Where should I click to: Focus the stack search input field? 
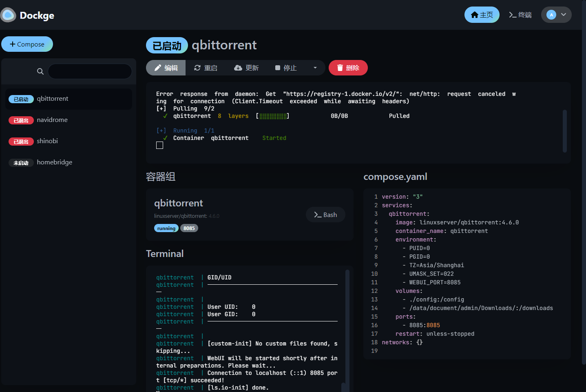[90, 71]
